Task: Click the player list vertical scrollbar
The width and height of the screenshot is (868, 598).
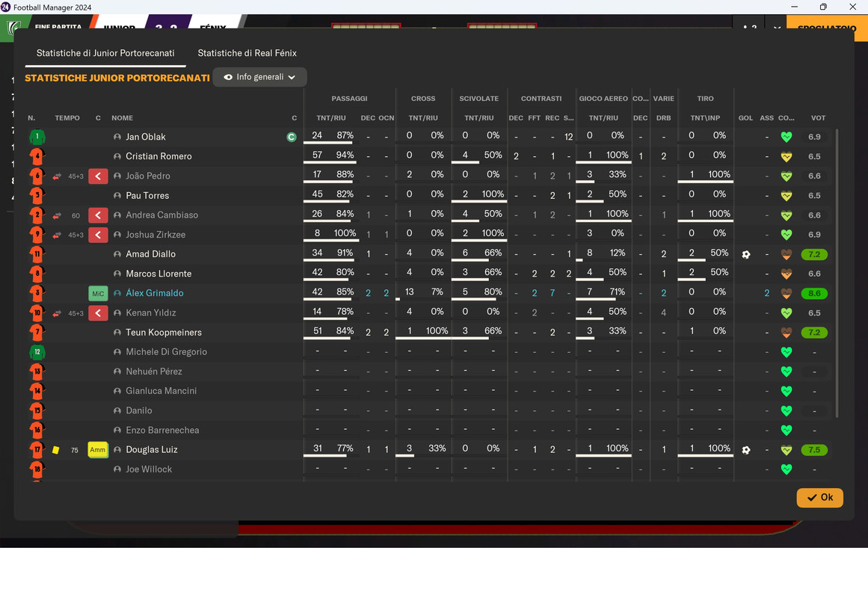Action: (837, 273)
